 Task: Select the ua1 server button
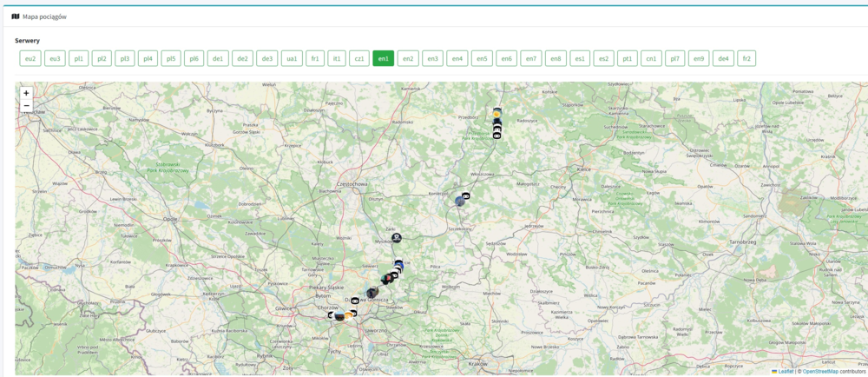(x=292, y=58)
